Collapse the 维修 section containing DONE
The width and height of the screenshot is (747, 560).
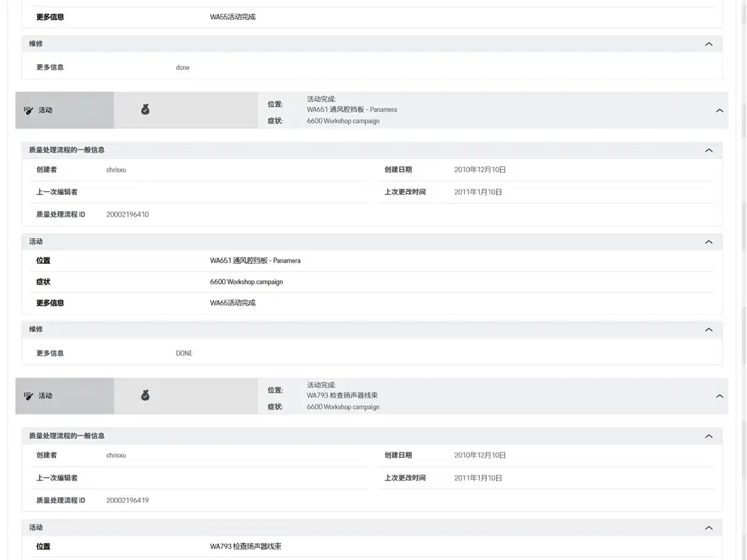pyautogui.click(x=708, y=329)
